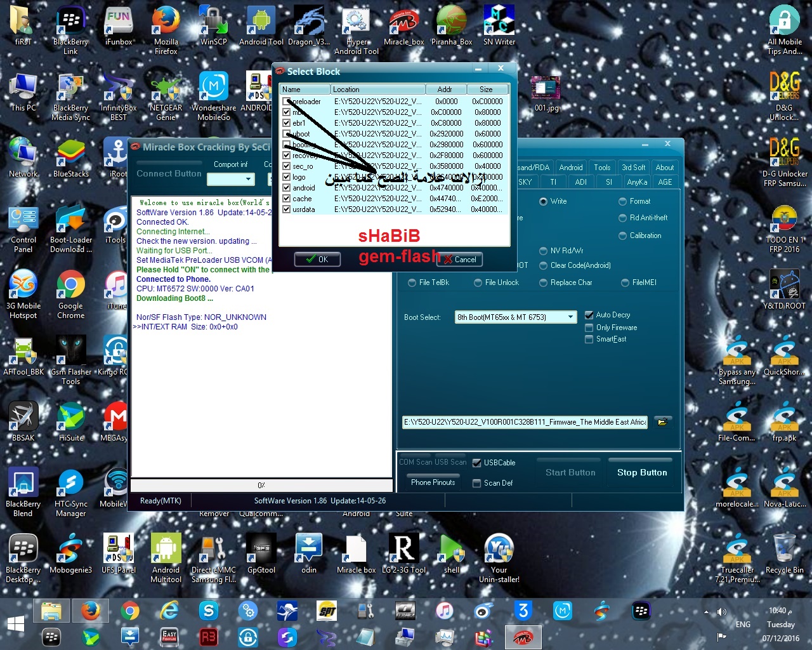Select the File Unlock radio option
The height and width of the screenshot is (650, 812).
pos(478,282)
